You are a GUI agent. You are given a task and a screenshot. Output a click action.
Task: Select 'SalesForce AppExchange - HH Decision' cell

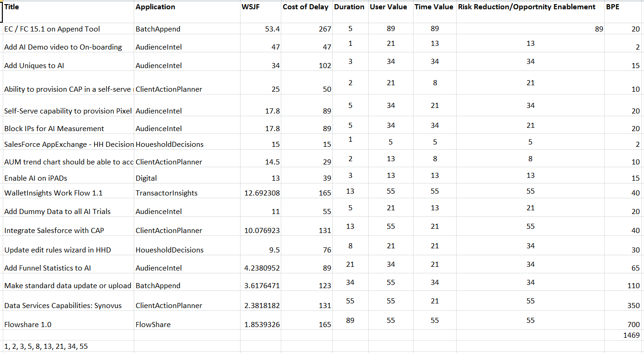[68, 142]
